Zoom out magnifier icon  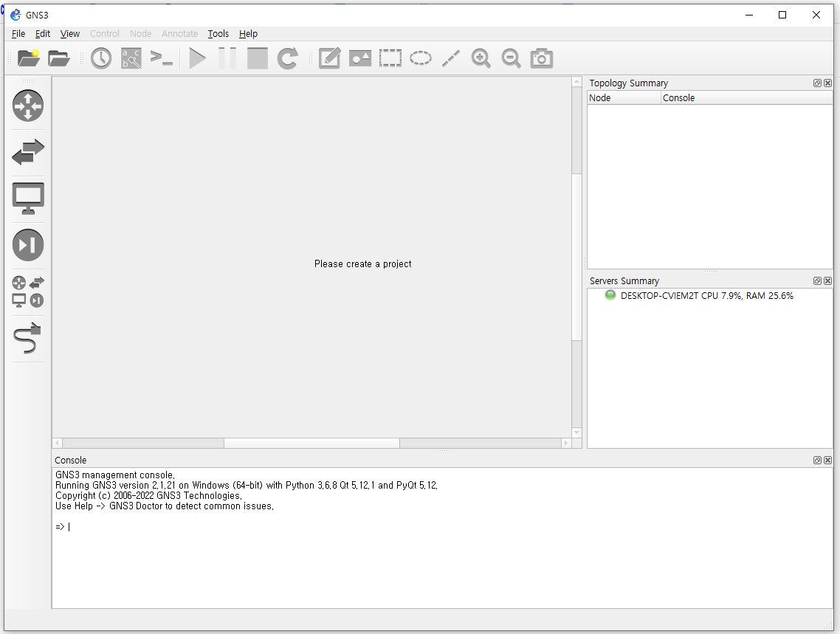point(511,58)
